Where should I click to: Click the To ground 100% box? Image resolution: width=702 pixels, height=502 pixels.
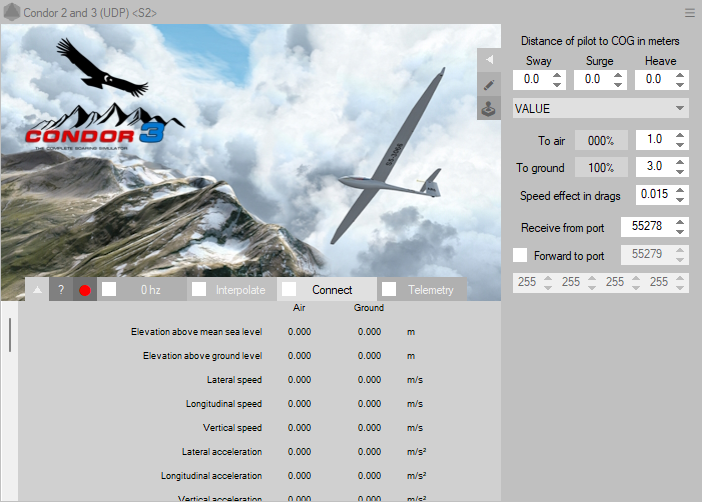(601, 168)
